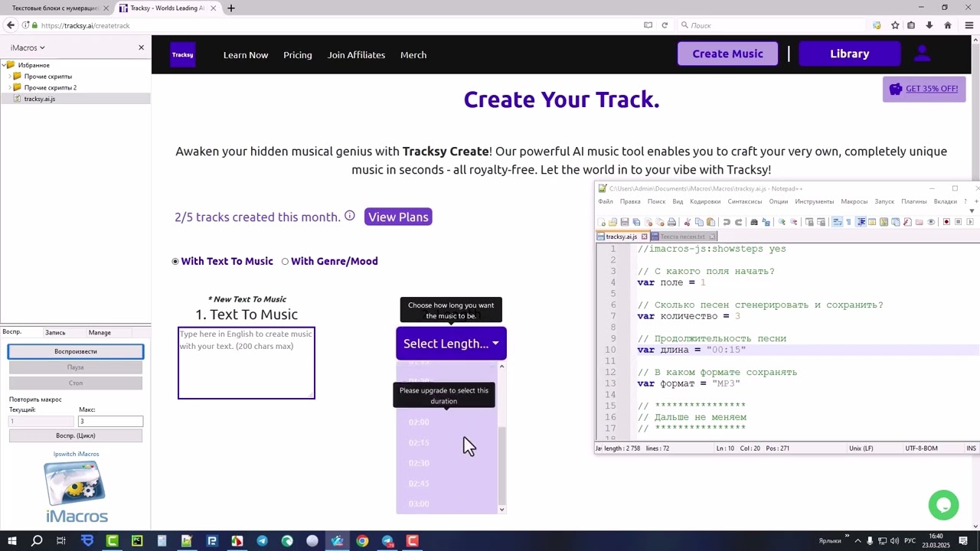This screenshot has height=551, width=980.
Task: Open the Файл menu in Notepad++
Action: click(x=606, y=201)
